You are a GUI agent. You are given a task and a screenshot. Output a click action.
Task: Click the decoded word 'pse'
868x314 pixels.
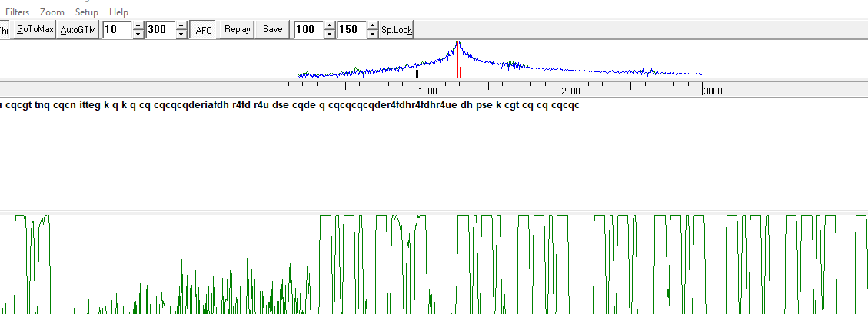(x=484, y=105)
